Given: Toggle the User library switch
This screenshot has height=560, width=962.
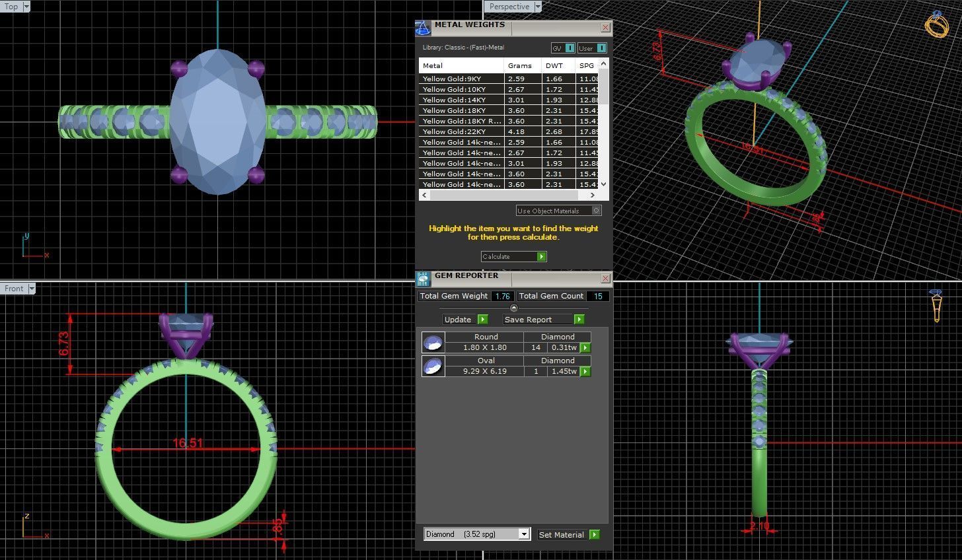Looking at the screenshot, I should click(592, 48).
